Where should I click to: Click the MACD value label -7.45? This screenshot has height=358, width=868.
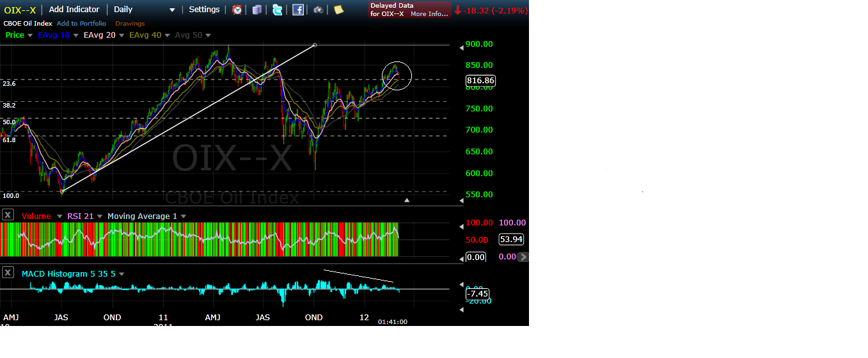tap(478, 293)
